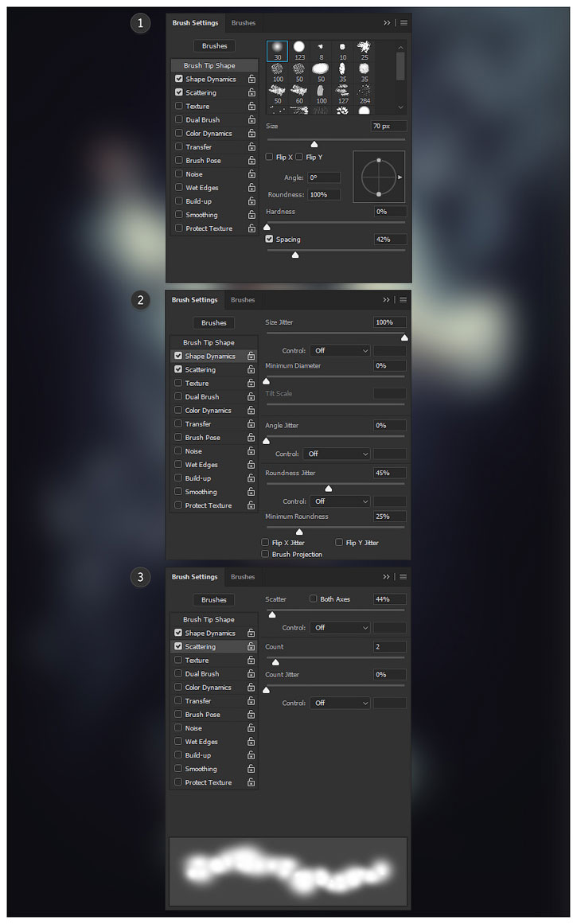
Task: Click Brushes button in brush thumbnails panel
Action: [x=215, y=46]
